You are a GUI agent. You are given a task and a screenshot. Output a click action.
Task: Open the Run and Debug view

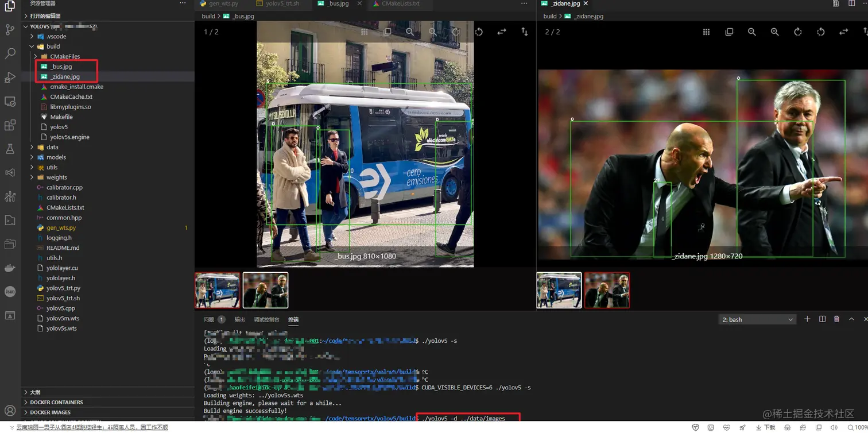pos(10,78)
